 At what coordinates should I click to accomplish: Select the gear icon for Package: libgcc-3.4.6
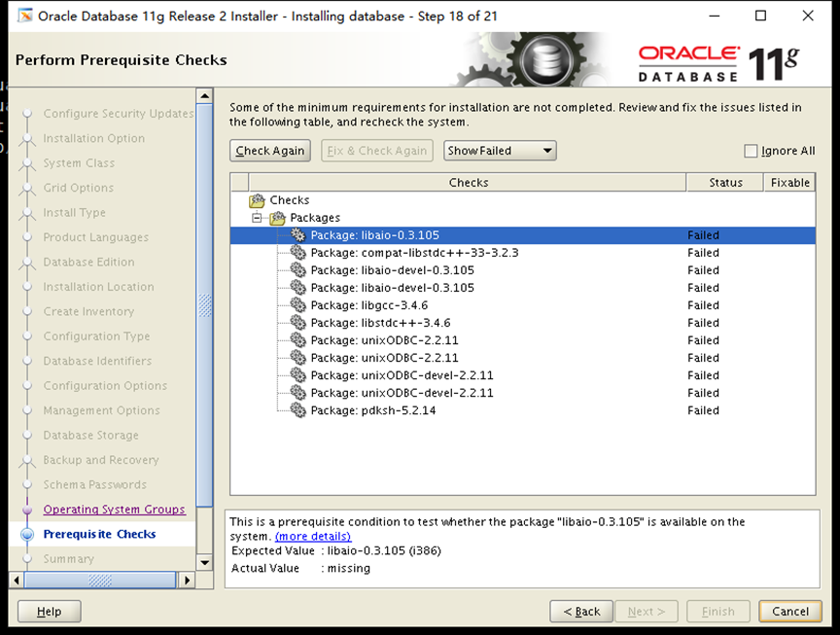(297, 304)
